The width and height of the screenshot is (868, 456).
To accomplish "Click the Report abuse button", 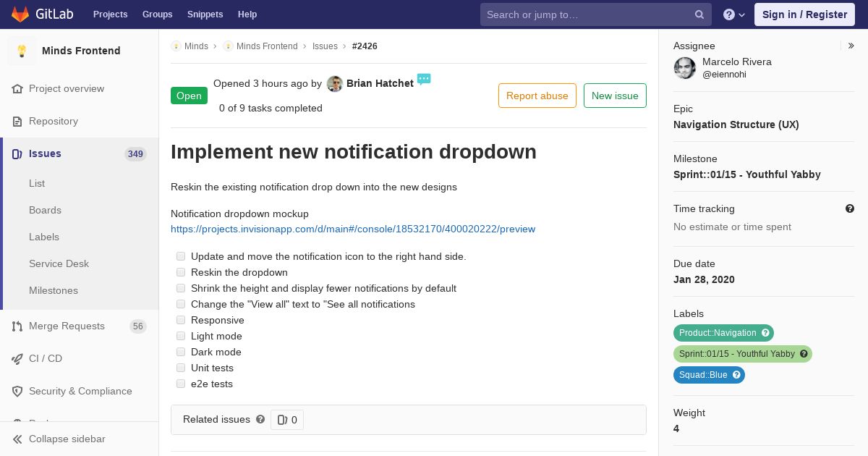I will 537,96.
